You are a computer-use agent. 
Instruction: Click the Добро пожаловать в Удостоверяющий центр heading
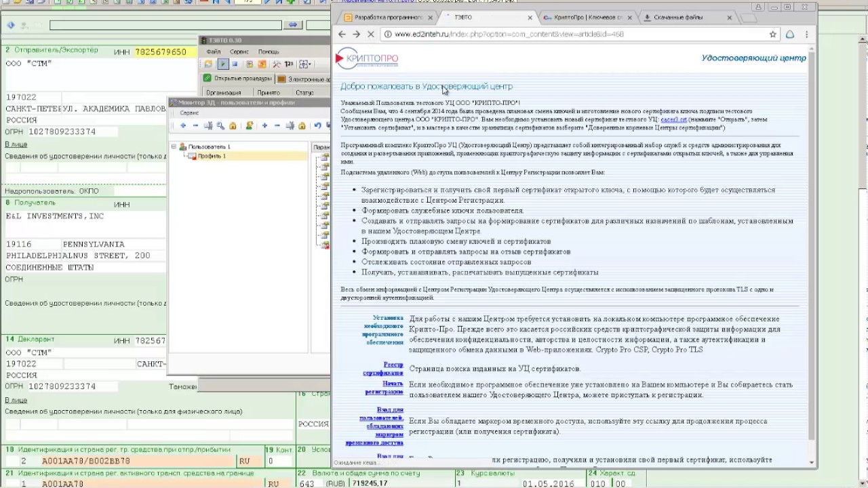[x=427, y=87]
